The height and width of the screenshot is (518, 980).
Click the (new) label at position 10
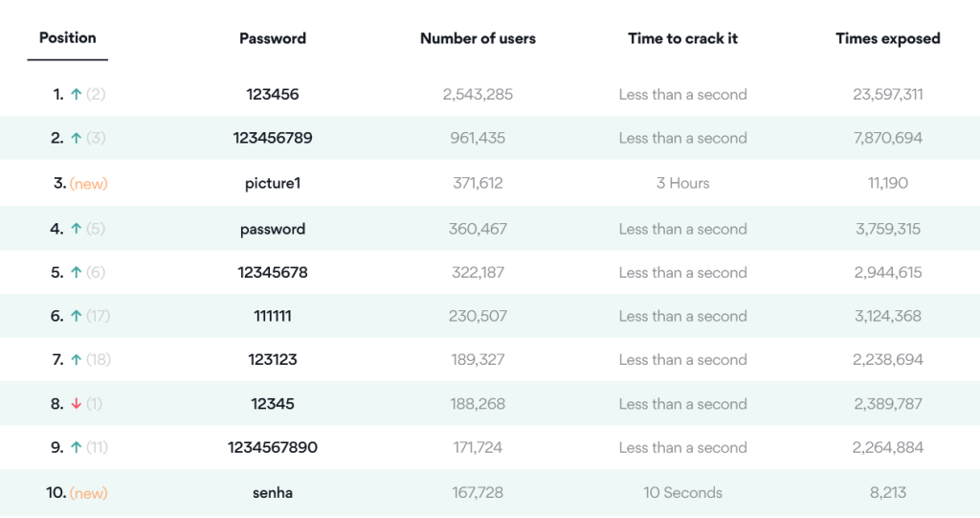pyautogui.click(x=89, y=493)
